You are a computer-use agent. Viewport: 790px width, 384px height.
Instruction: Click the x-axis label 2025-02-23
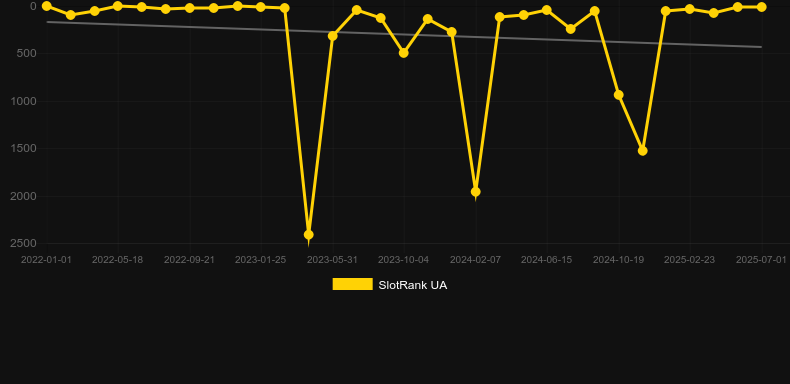coord(689,260)
